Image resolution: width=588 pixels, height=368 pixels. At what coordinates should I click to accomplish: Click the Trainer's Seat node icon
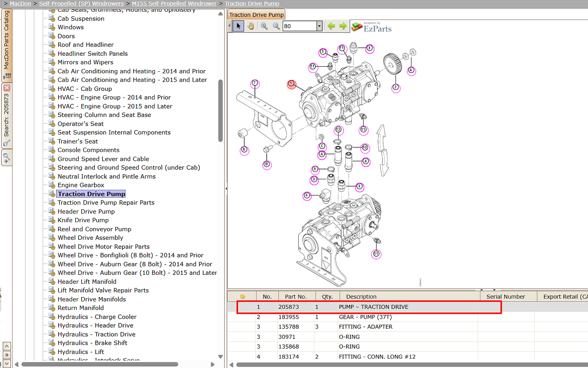click(52, 141)
